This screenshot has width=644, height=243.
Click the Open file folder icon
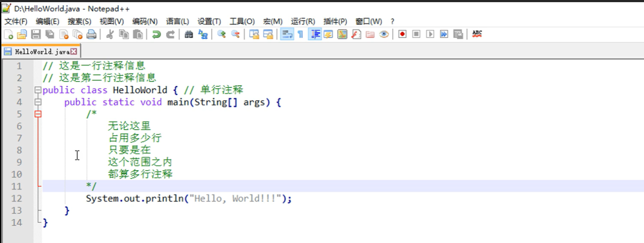pos(22,34)
